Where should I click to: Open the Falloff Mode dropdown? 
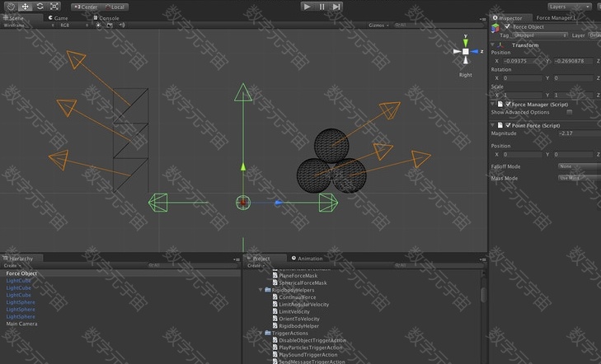pyautogui.click(x=579, y=166)
